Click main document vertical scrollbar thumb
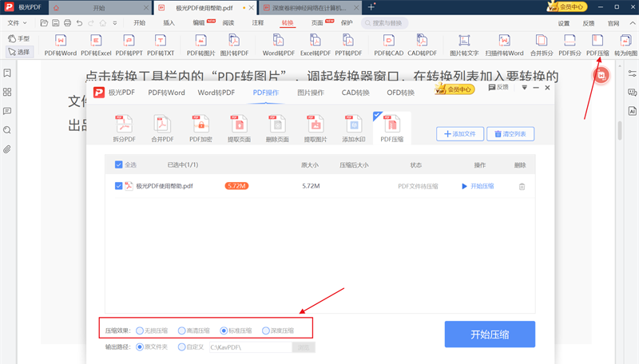The image size is (639, 364). [x=620, y=130]
